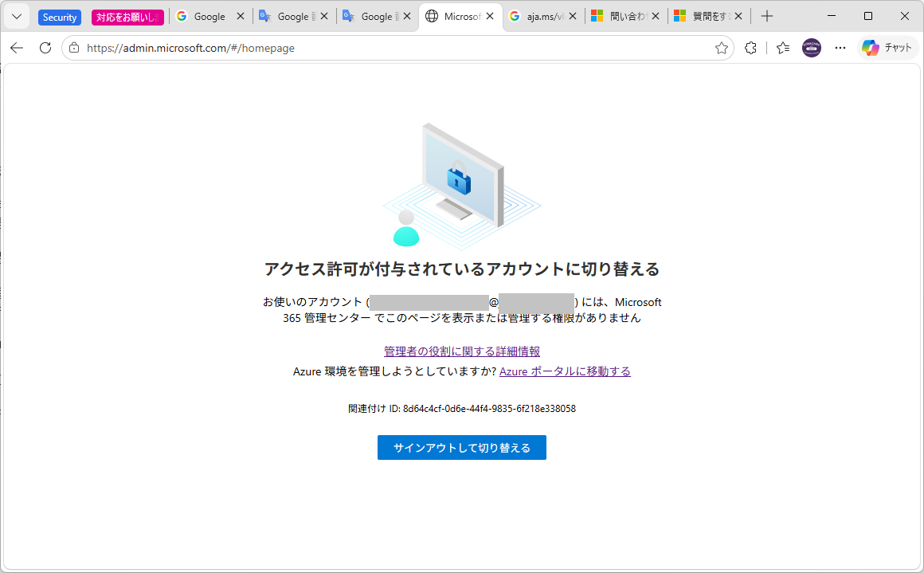Click the address bar URL field

[x=397, y=48]
